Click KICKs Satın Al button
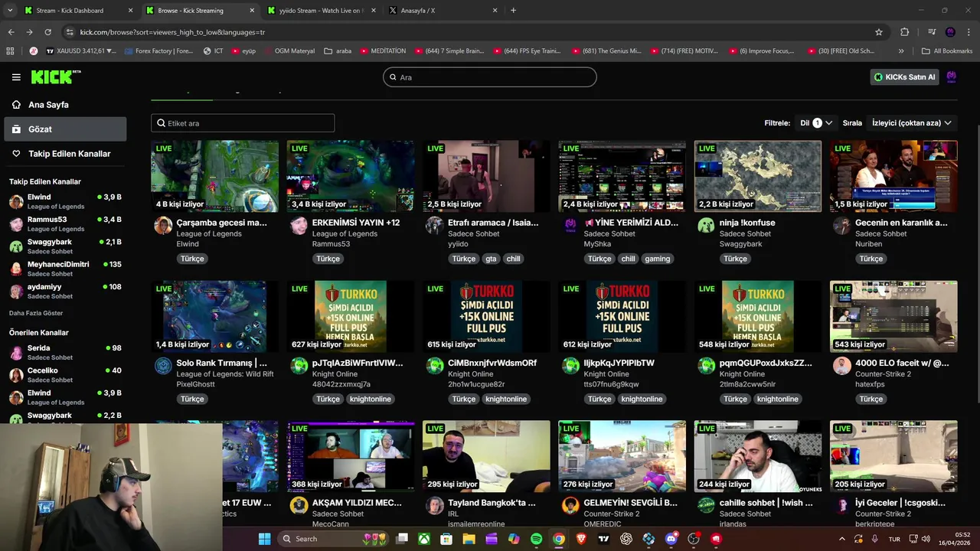 tap(904, 77)
